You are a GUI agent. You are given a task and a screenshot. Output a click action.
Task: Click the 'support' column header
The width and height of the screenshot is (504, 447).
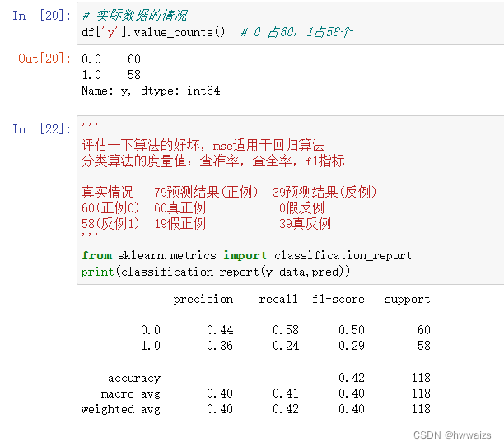[x=408, y=300]
